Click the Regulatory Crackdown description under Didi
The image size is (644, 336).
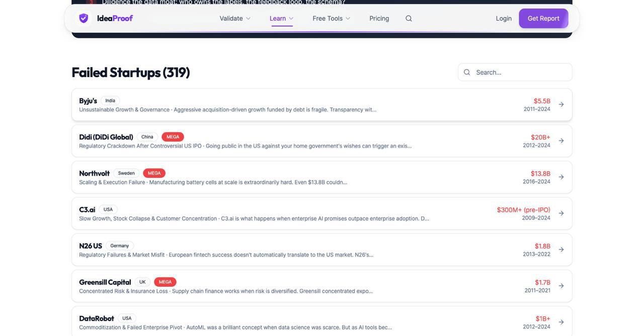coord(245,146)
